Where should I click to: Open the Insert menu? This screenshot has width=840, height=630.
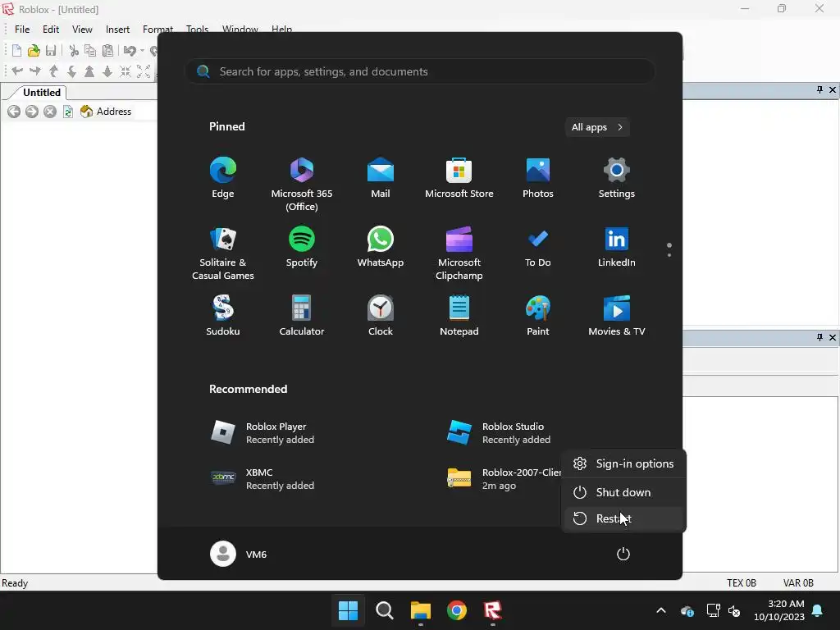pyautogui.click(x=117, y=30)
